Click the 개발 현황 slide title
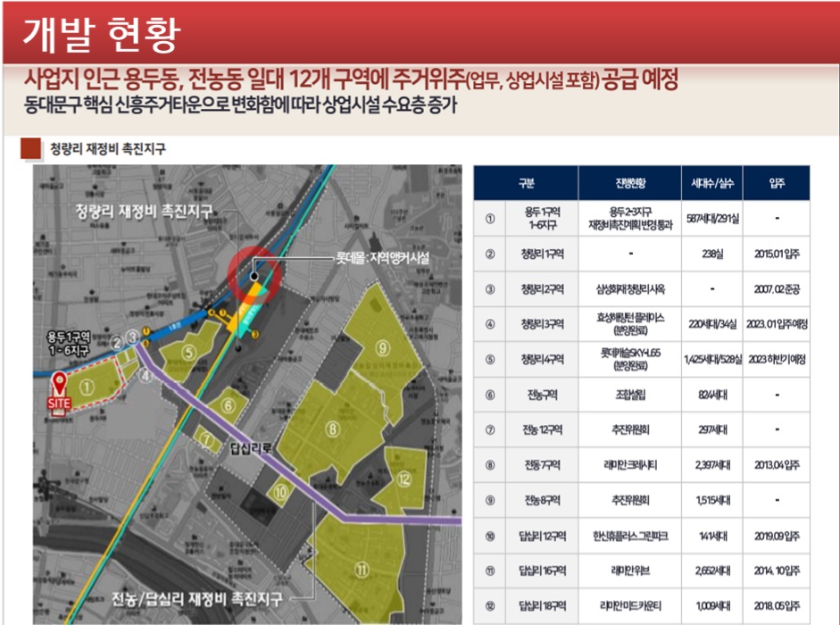Screen dimensions: 840x625 pyautogui.click(x=101, y=34)
